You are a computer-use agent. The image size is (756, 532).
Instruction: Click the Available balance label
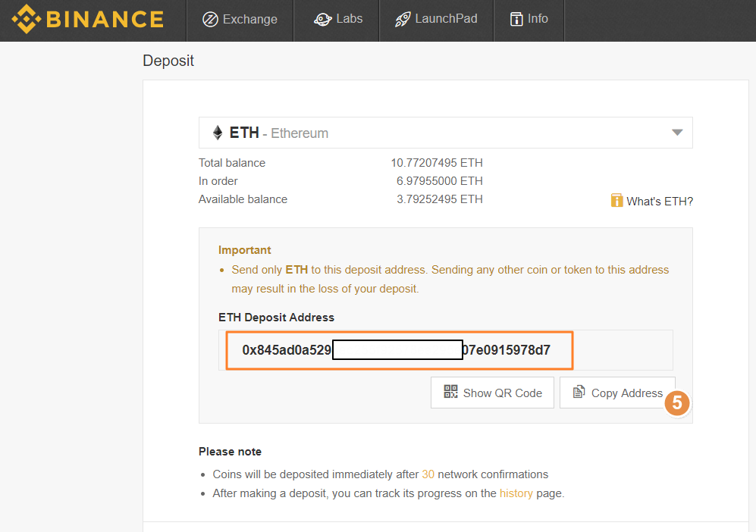243,199
